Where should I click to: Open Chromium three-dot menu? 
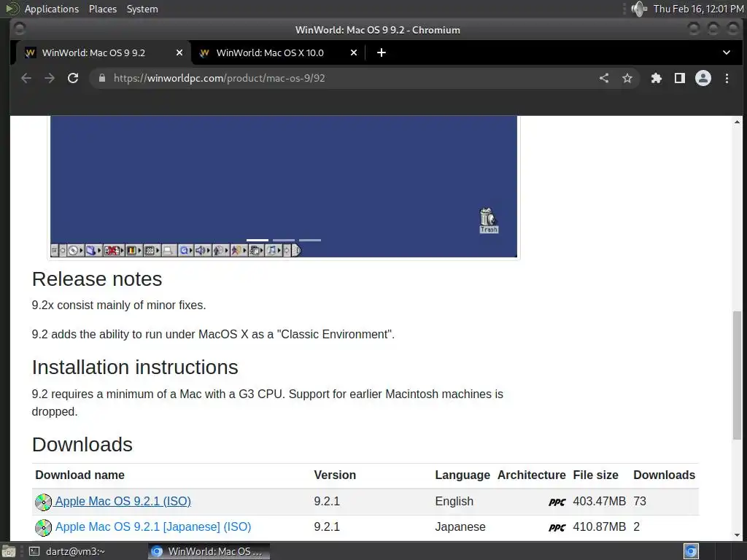tap(727, 78)
